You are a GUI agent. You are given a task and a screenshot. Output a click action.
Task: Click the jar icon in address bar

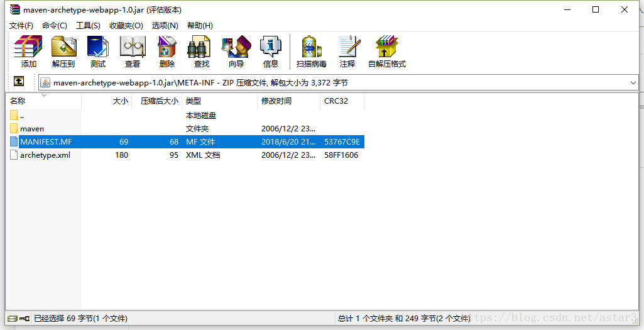point(46,82)
